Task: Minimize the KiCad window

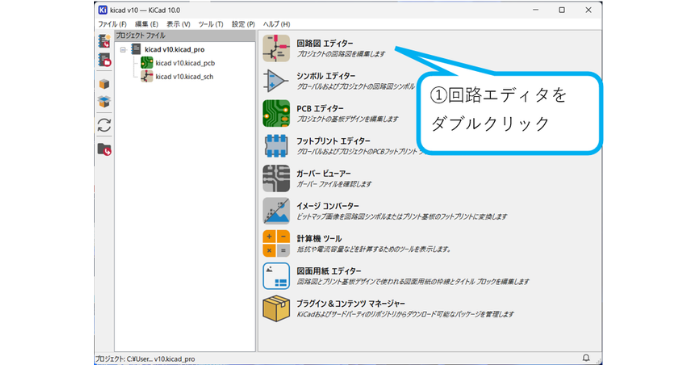Action: point(536,10)
